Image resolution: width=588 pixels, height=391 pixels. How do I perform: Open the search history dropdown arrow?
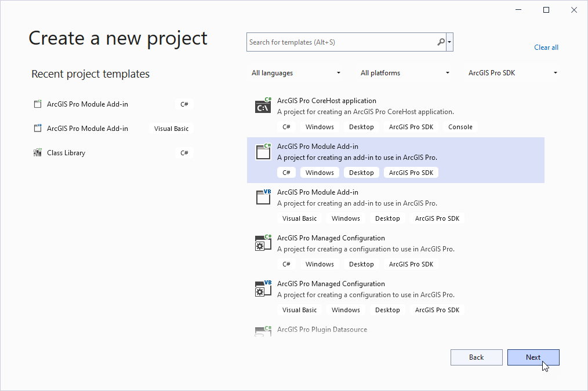point(450,42)
